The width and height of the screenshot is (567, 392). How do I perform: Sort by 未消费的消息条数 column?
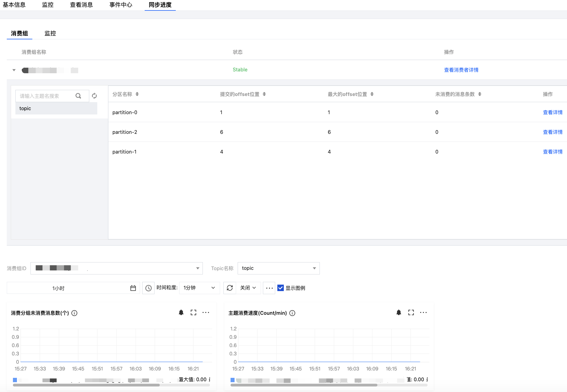480,94
